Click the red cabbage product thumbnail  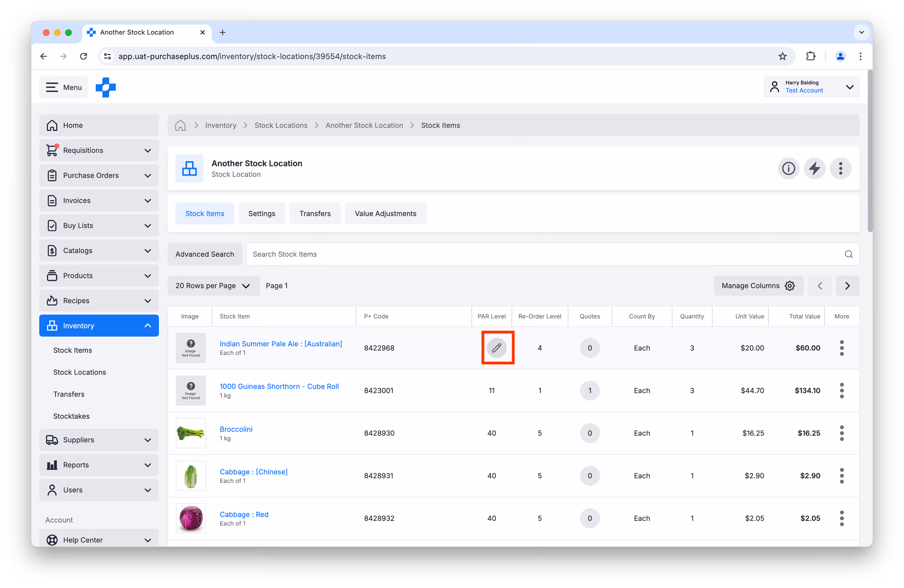pyautogui.click(x=191, y=518)
